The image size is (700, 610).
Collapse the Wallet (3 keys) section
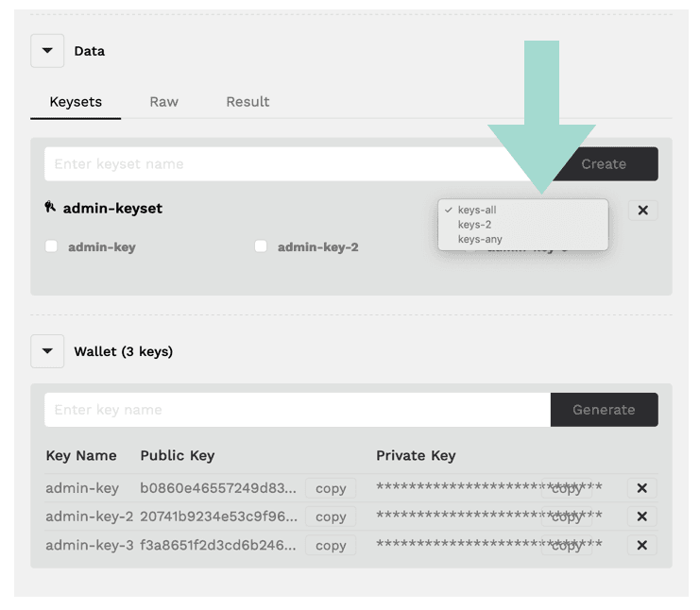47,351
